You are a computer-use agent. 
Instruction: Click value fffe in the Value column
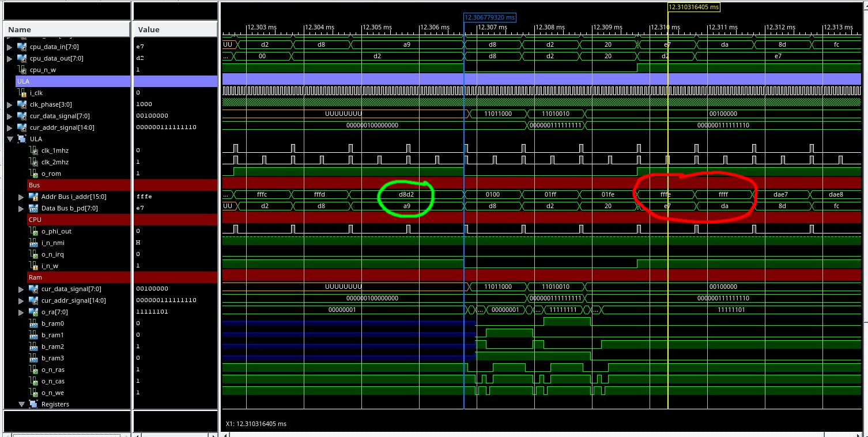click(145, 197)
